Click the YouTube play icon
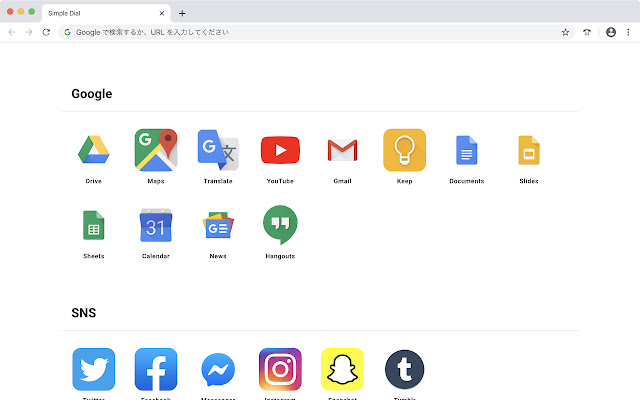The height and width of the screenshot is (400, 640). point(280,150)
